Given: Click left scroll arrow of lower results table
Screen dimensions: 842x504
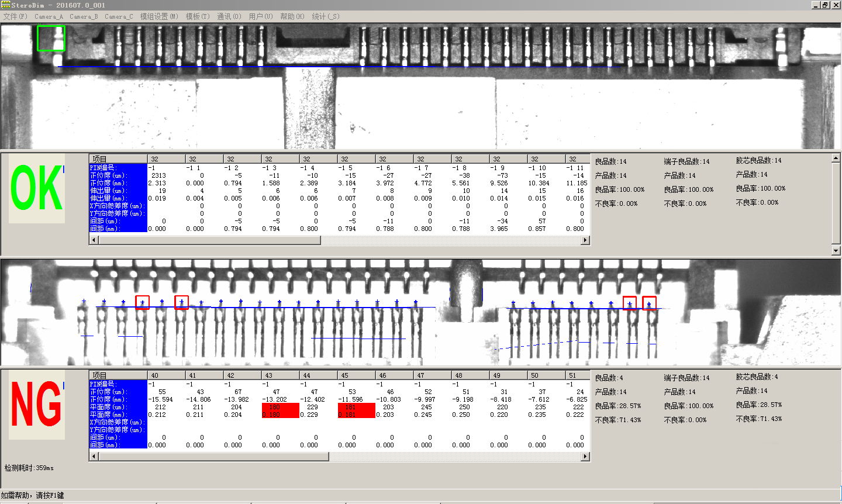Looking at the screenshot, I should coord(94,456).
